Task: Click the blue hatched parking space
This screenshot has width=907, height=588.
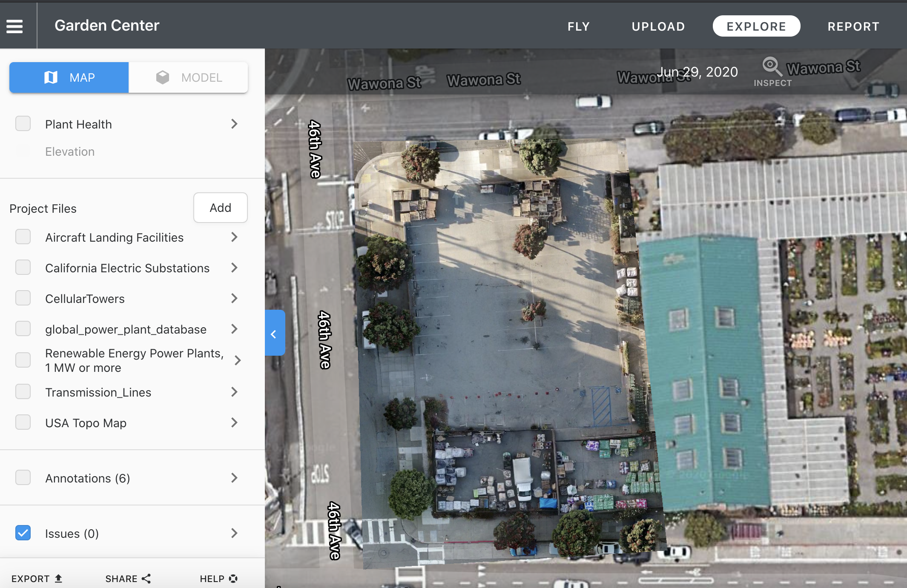Action: pyautogui.click(x=602, y=406)
